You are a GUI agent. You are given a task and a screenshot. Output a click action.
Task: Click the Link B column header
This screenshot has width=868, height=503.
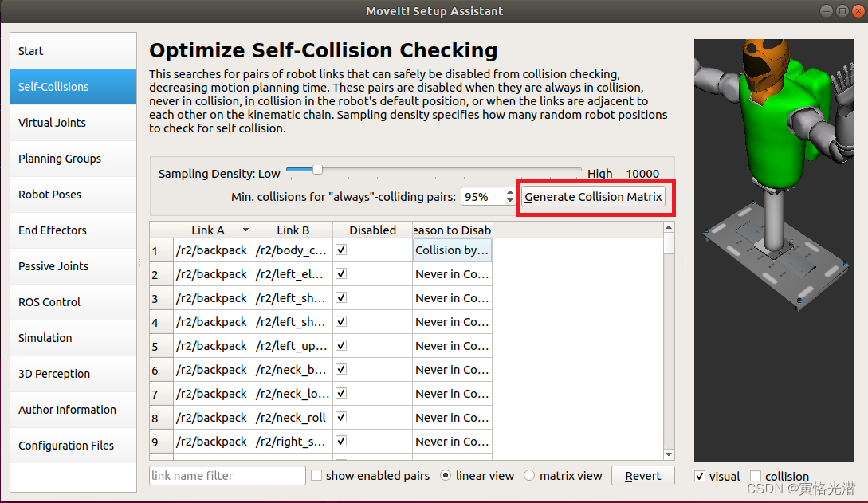(293, 230)
